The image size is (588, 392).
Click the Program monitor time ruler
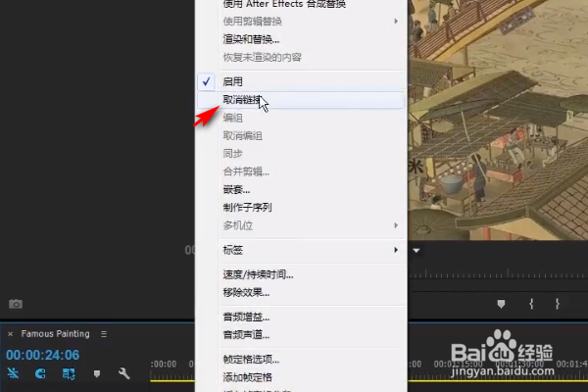498,274
